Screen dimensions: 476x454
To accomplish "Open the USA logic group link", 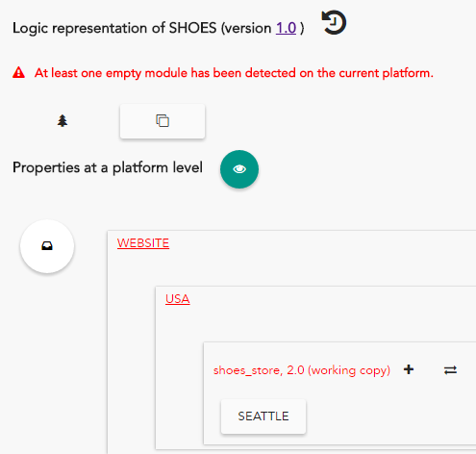I will 178,299.
